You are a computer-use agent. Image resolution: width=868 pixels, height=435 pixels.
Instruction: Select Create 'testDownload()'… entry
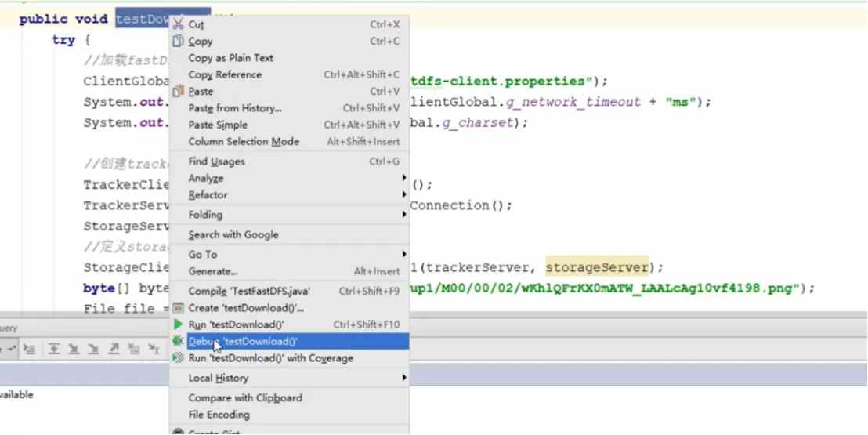(x=290, y=307)
